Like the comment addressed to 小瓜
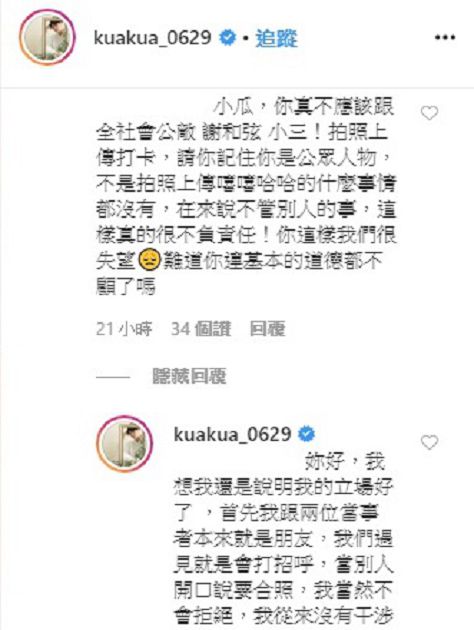The width and height of the screenshot is (474, 630). [429, 113]
